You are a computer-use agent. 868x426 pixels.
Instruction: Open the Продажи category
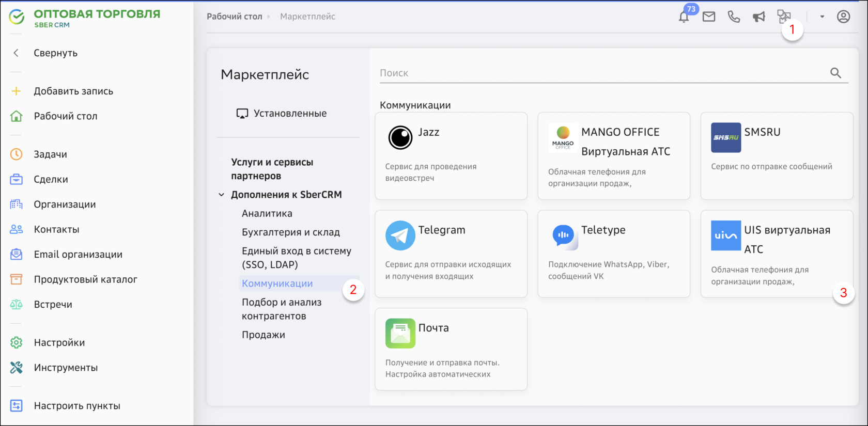pos(263,335)
